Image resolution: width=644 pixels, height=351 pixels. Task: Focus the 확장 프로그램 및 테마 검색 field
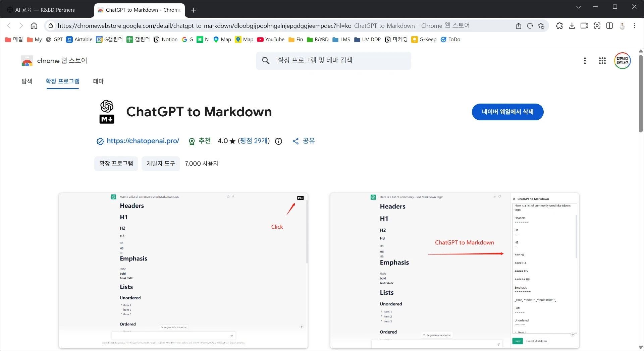[333, 61]
